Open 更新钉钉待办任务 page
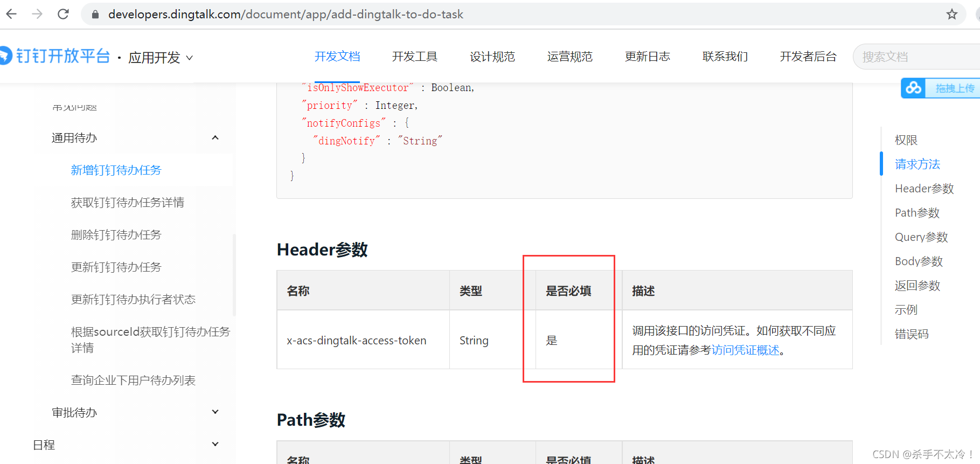Screen dimensions: 980x464 pos(116,267)
